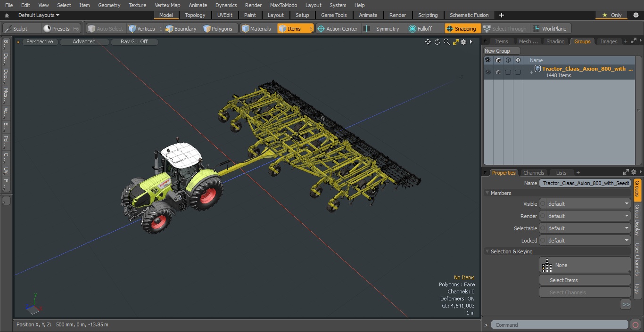
Task: Open the Presets browser
Action: [61, 29]
